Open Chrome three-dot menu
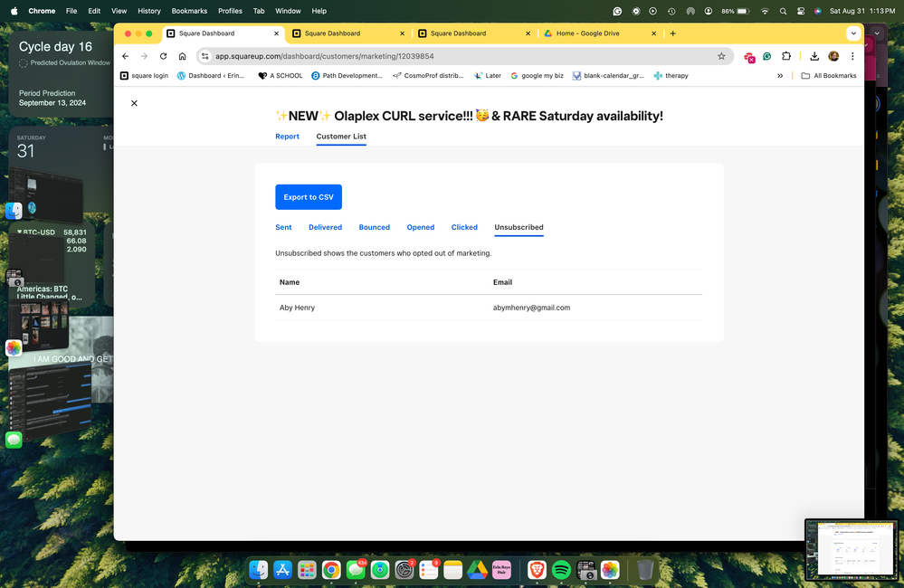Viewport: 904px width, 588px height. [852, 56]
